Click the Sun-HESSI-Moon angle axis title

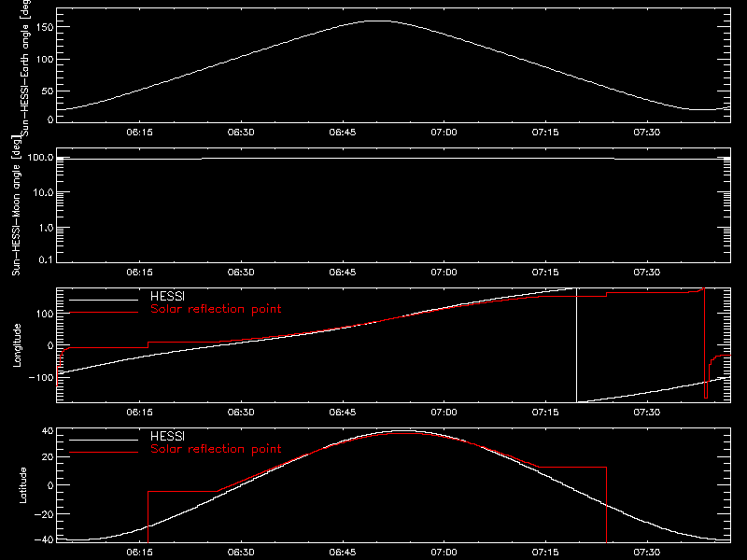[17, 205]
